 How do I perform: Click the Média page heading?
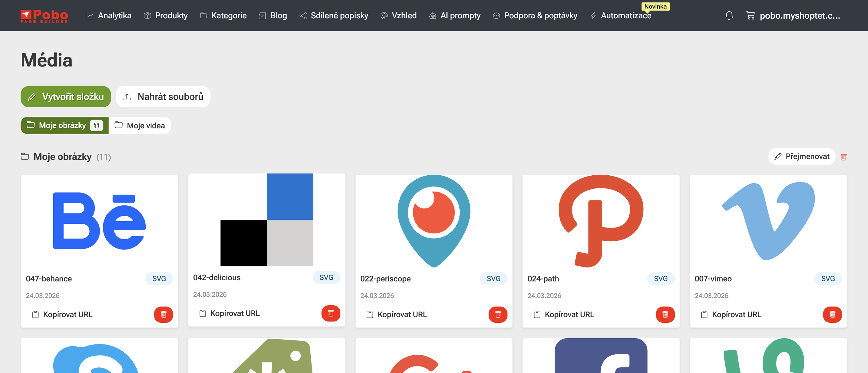click(46, 60)
